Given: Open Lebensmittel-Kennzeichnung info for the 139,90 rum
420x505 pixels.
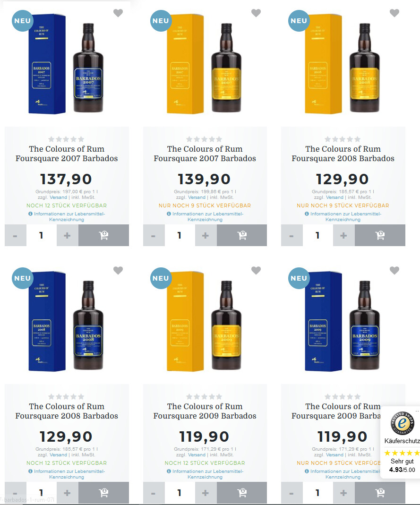Looking at the screenshot, I should (205, 216).
